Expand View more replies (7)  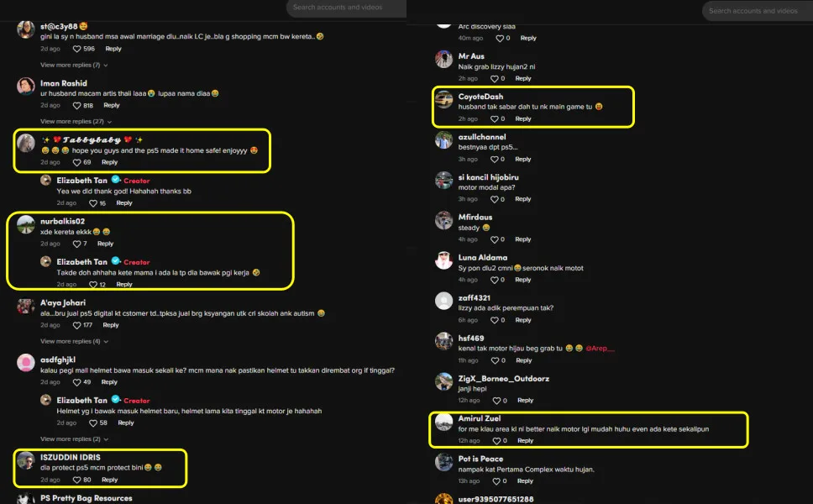click(74, 65)
